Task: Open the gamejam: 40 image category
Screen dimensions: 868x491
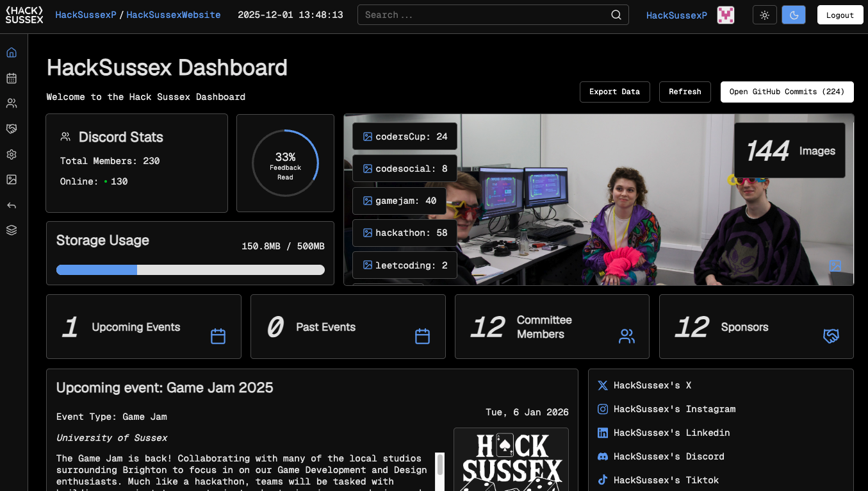Action: [x=398, y=201]
